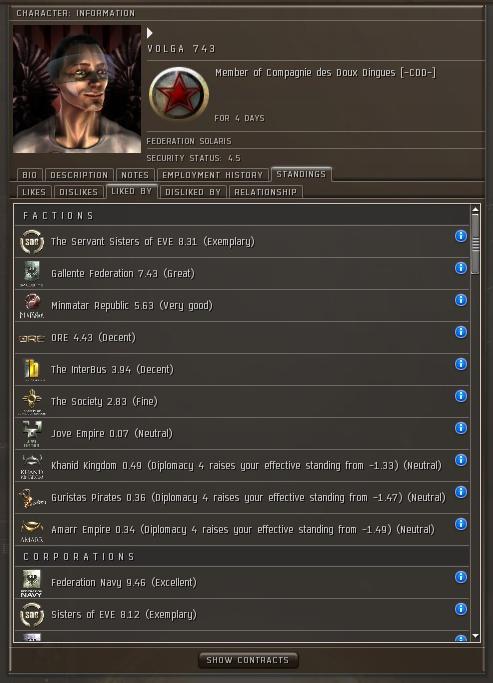The image size is (493, 683).
Task: Click the character portrait image
Action: click(77, 89)
